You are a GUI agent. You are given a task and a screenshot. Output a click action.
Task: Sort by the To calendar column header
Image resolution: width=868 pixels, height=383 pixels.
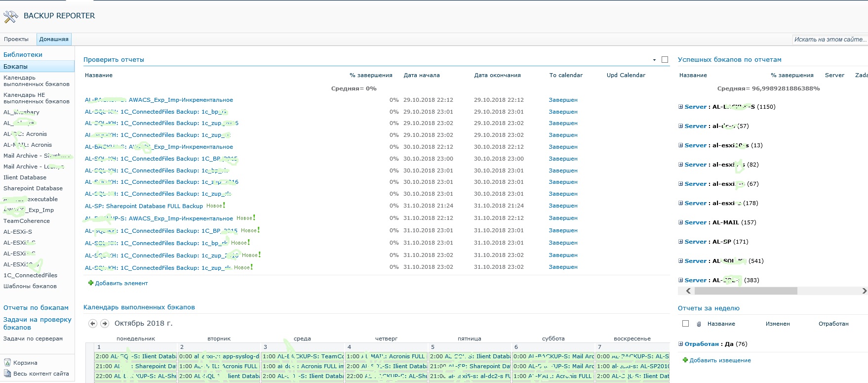coord(566,75)
